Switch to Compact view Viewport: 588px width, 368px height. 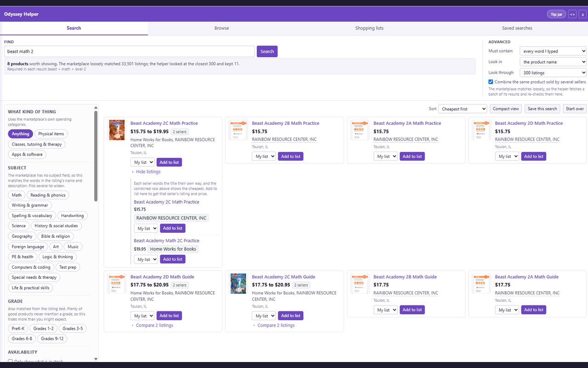click(x=506, y=109)
